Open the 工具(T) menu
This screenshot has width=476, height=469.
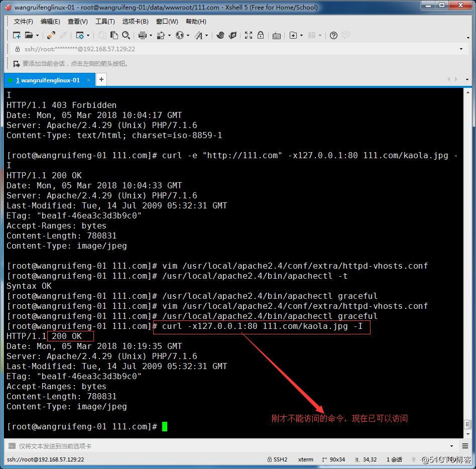tap(105, 22)
